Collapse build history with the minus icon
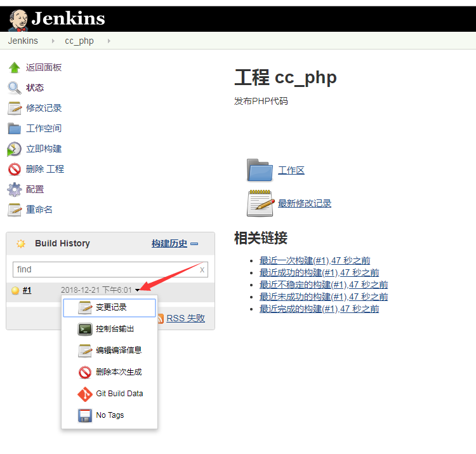This screenshot has width=476, height=454. click(194, 244)
